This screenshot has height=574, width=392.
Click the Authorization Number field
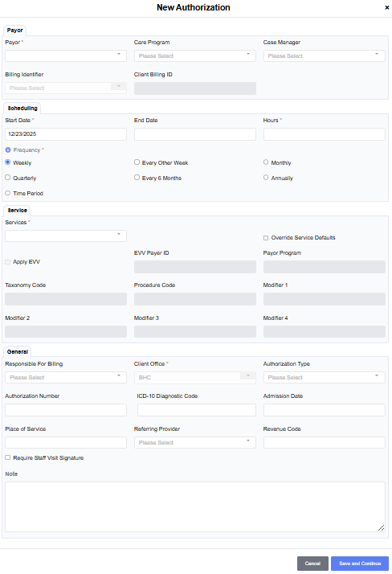pos(66,410)
